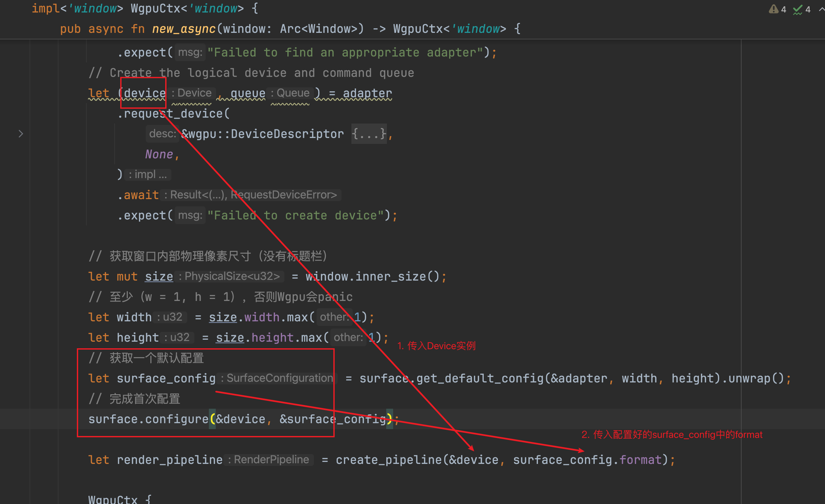Place cursor on 'get_default_config' method call
The height and width of the screenshot is (504, 825).
[480, 378]
